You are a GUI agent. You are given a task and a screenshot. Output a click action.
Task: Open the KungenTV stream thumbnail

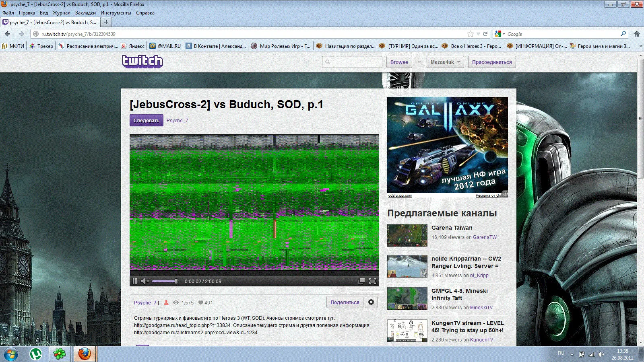tap(407, 331)
